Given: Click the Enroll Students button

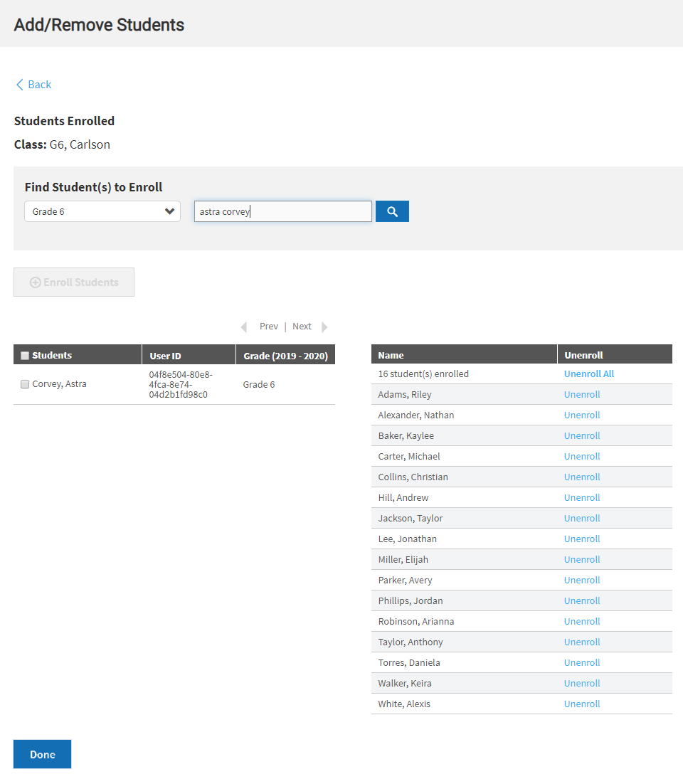Looking at the screenshot, I should tap(73, 282).
